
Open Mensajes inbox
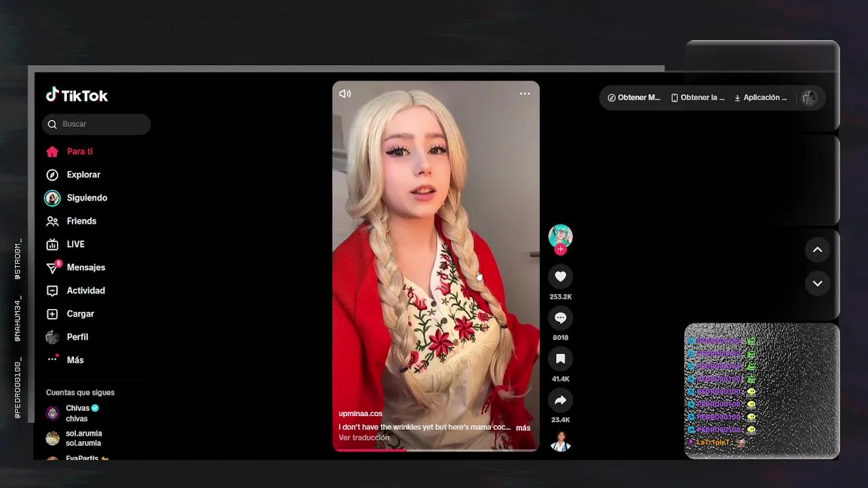(85, 268)
